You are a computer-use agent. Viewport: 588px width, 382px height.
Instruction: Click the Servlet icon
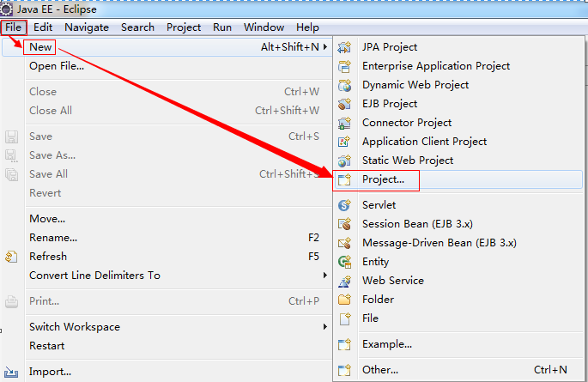click(344, 205)
